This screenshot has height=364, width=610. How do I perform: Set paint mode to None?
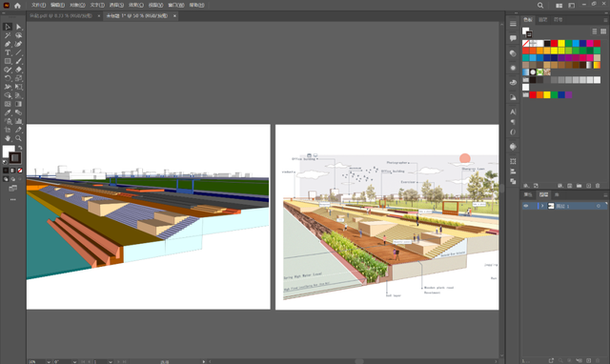click(20, 171)
